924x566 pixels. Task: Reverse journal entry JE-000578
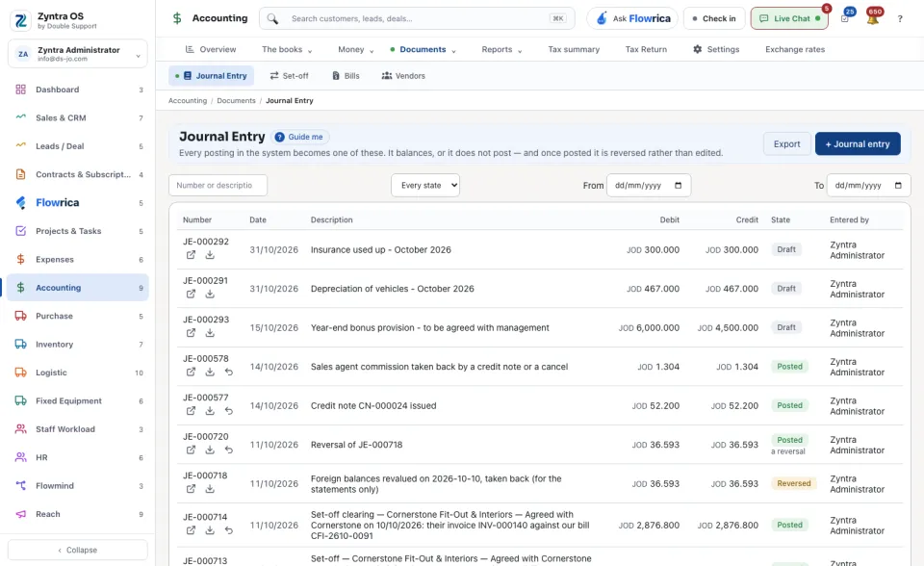click(x=229, y=372)
